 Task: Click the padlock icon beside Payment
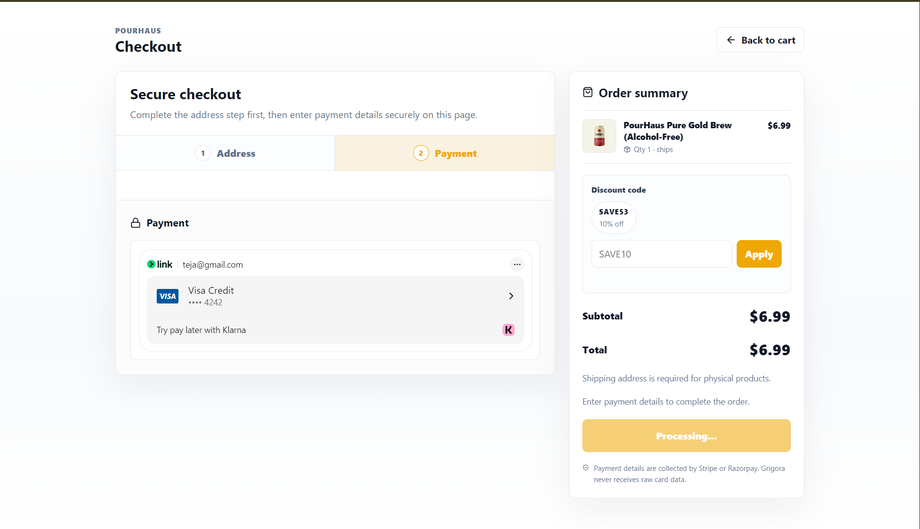[x=136, y=223]
